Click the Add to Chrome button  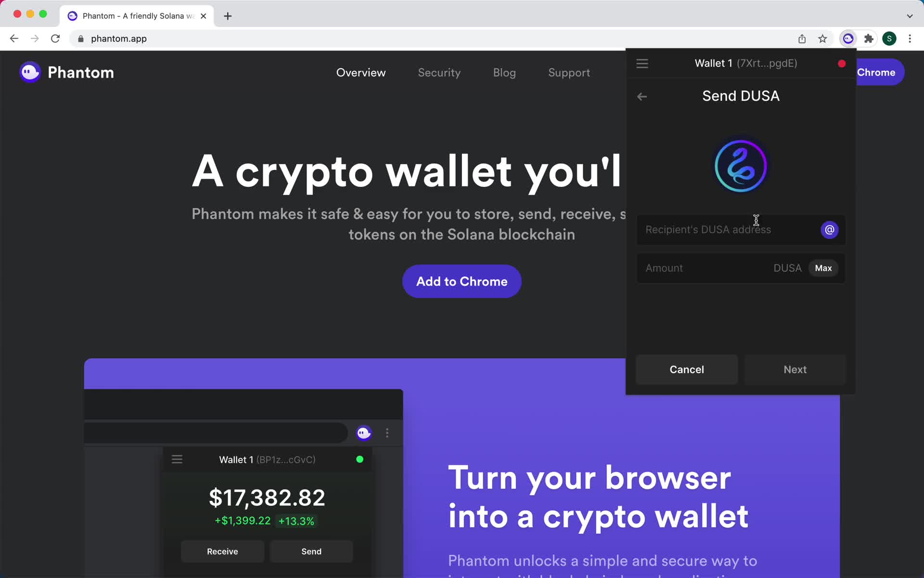tap(462, 281)
